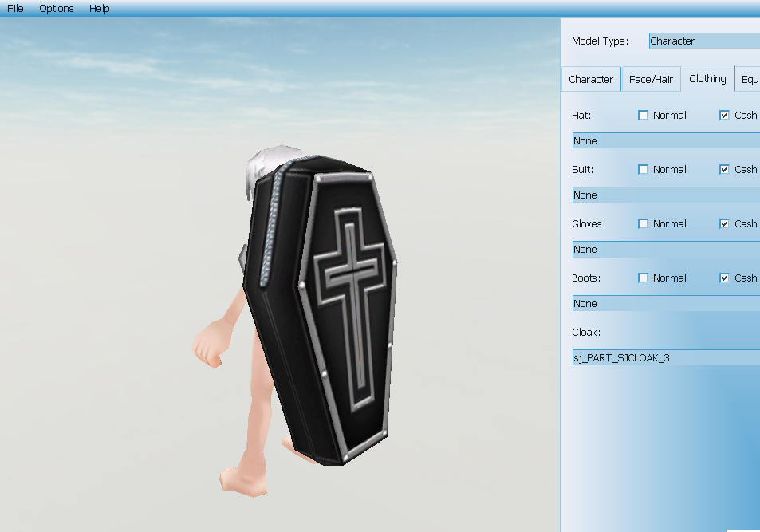Open the File menu
Screen dimensions: 760x532
(15, 9)
